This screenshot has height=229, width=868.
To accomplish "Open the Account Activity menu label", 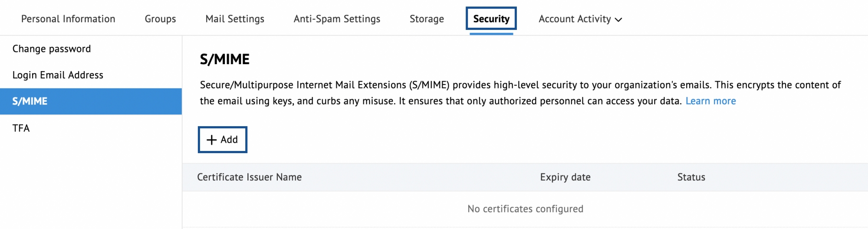I will tap(575, 19).
